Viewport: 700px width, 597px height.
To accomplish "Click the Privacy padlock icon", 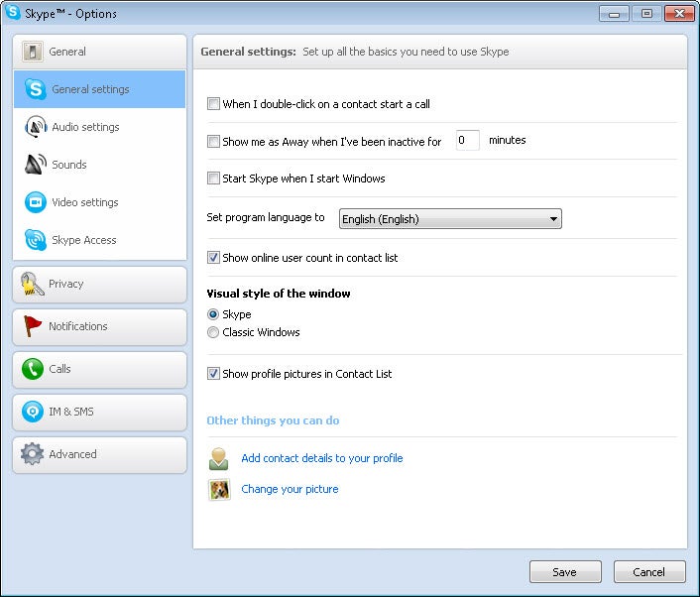I will 32,284.
